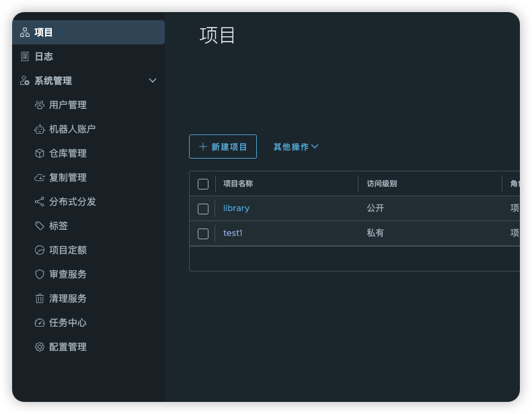This screenshot has width=532, height=414.
Task: Click the Projects (项目) sidebar icon
Action: click(x=25, y=32)
